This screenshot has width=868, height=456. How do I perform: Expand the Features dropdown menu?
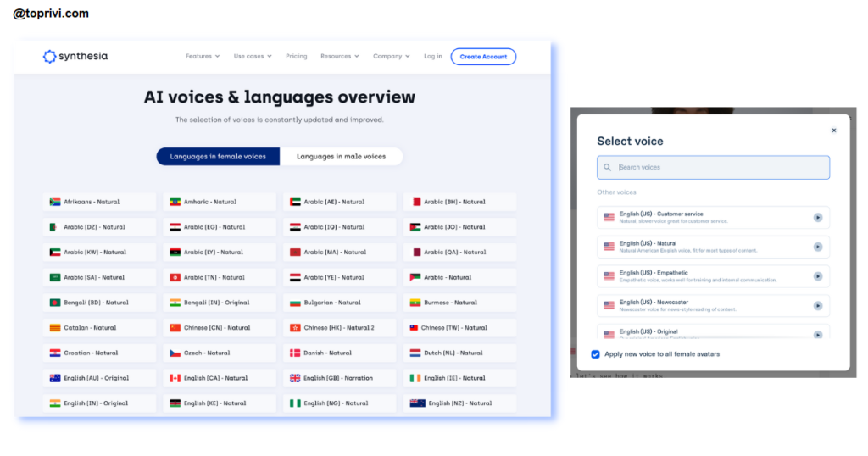(203, 57)
